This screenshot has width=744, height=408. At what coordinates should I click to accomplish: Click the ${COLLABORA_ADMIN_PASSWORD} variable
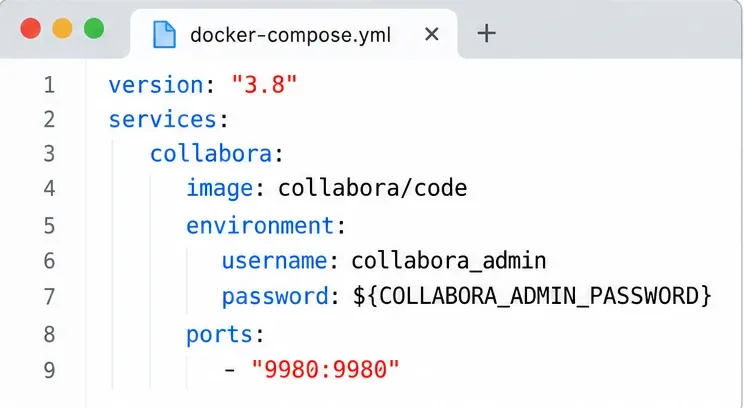coord(532,296)
